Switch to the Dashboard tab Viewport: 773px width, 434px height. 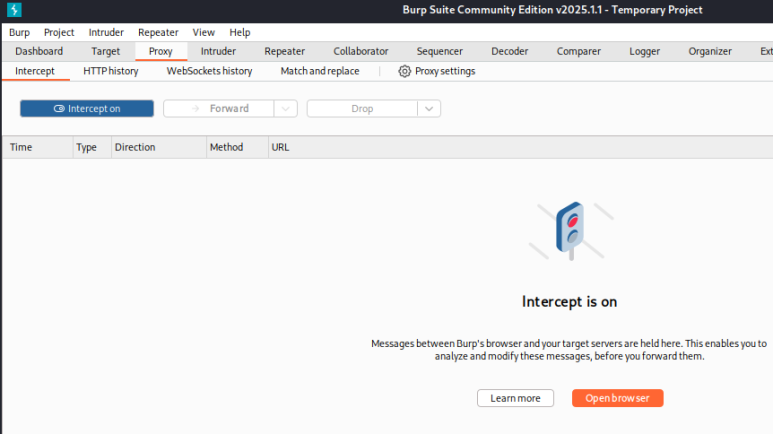tap(39, 51)
